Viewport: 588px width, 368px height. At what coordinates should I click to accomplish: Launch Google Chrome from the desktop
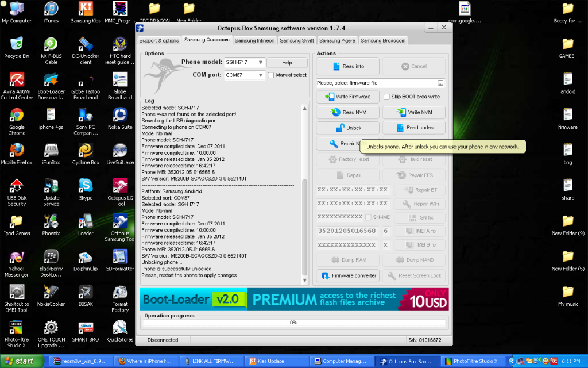(x=17, y=121)
